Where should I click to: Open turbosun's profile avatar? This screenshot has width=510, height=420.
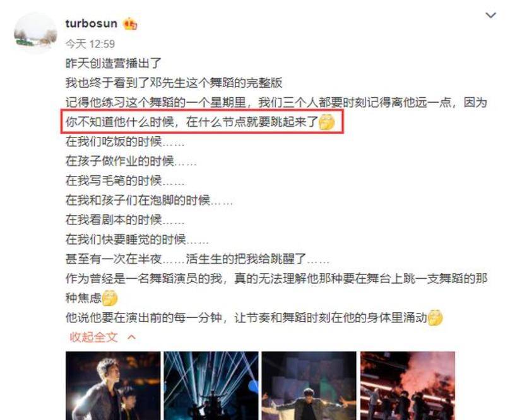[35, 33]
